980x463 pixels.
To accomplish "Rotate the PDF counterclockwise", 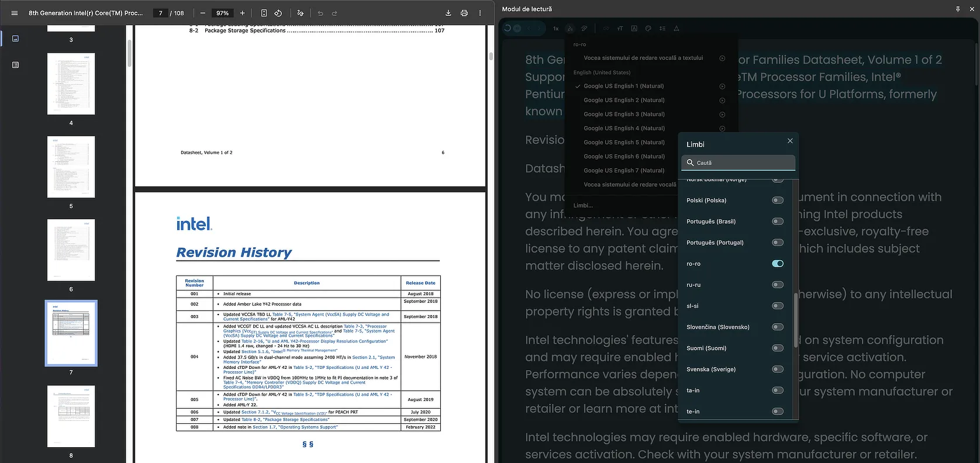I will tap(278, 13).
